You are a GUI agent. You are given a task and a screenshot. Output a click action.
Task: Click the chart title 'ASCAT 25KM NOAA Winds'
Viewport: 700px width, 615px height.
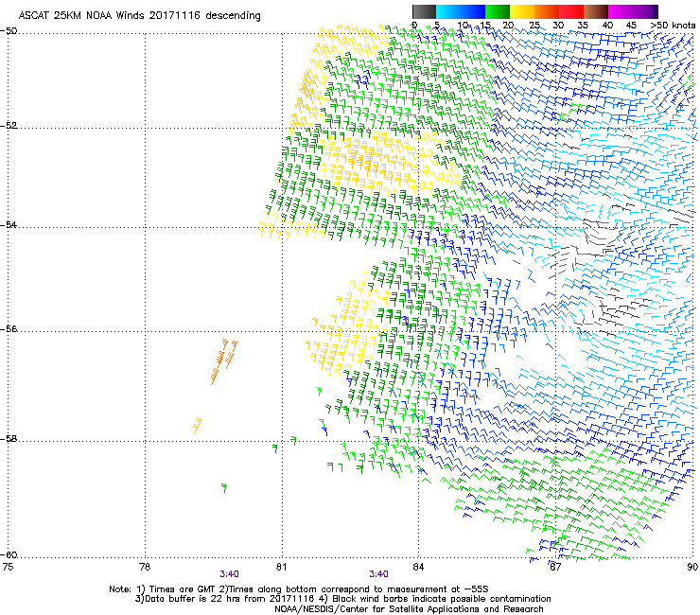pos(82,15)
